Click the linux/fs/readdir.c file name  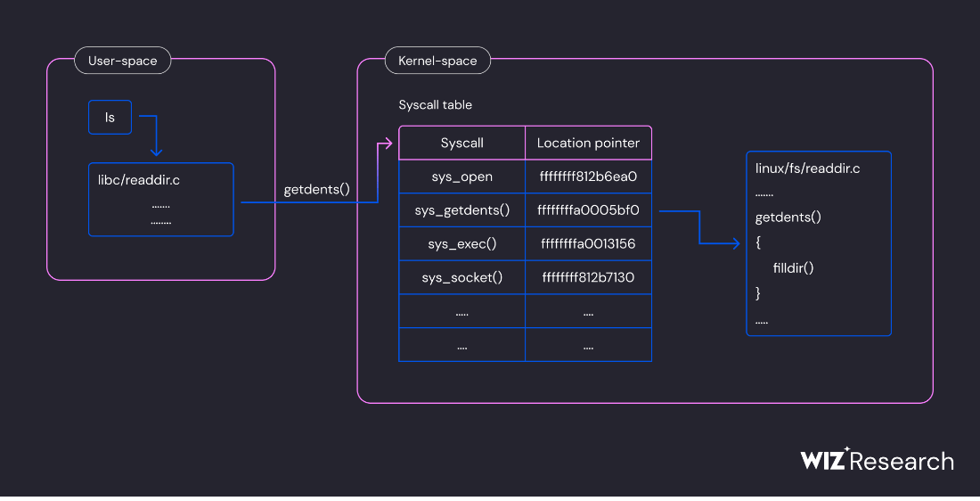pos(807,168)
